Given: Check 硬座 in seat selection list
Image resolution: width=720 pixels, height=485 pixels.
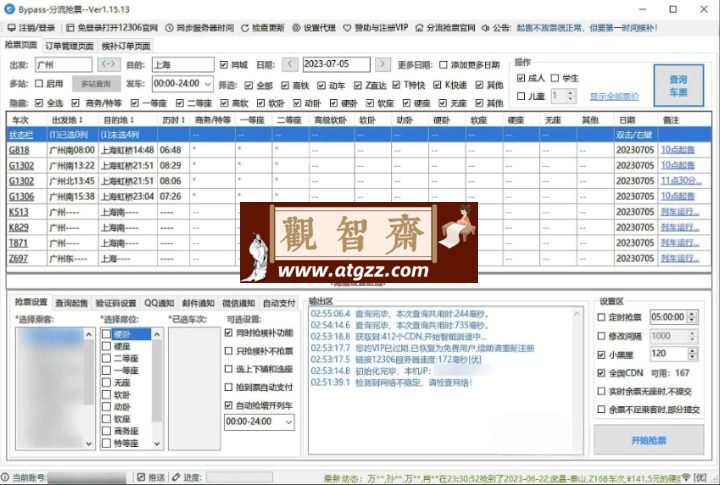Looking at the screenshot, I should click(x=107, y=346).
